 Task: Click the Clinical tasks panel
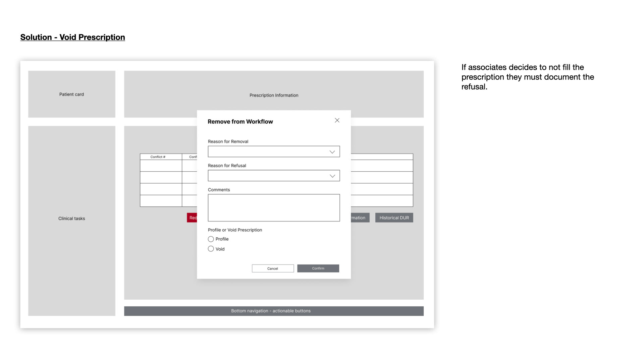coord(71,219)
